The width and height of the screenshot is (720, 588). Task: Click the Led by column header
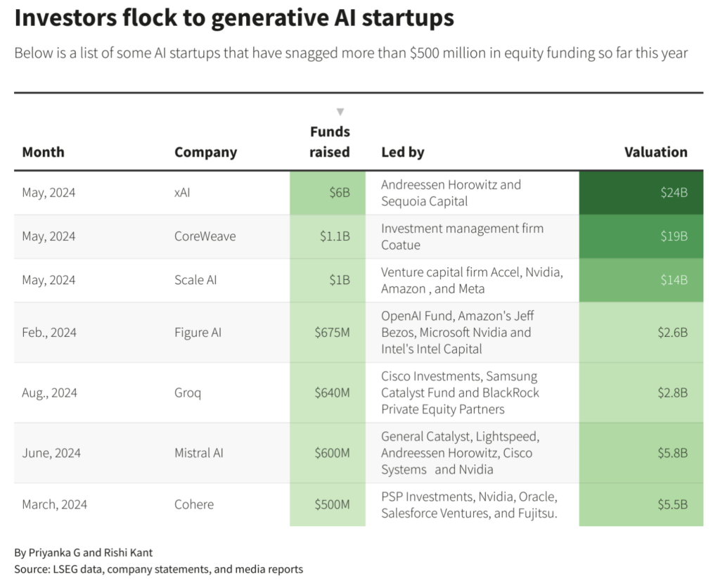click(x=402, y=152)
